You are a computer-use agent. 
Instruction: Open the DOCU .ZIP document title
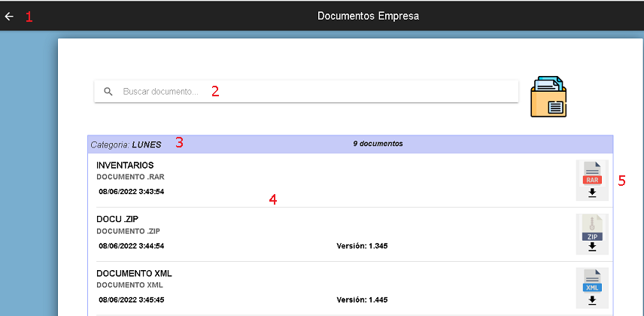tap(118, 219)
